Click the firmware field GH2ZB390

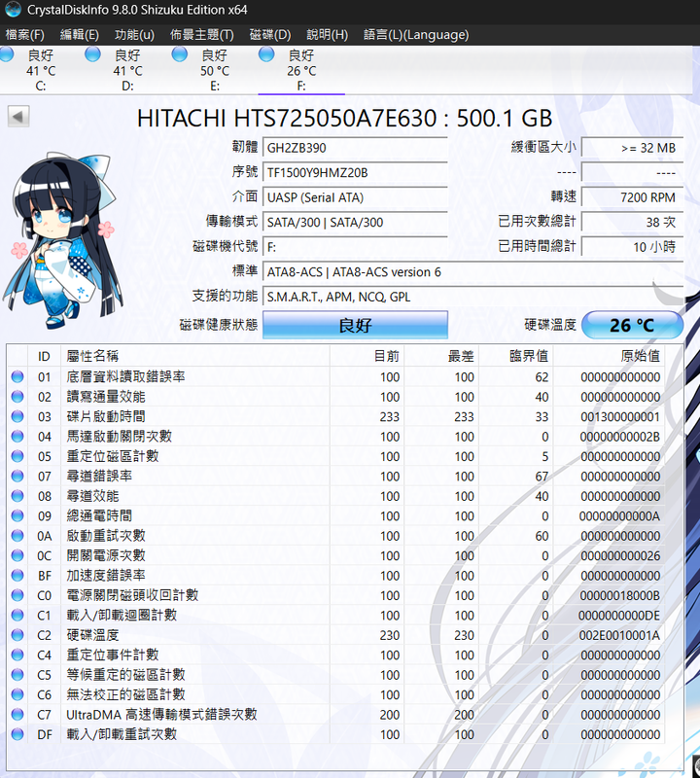355,148
